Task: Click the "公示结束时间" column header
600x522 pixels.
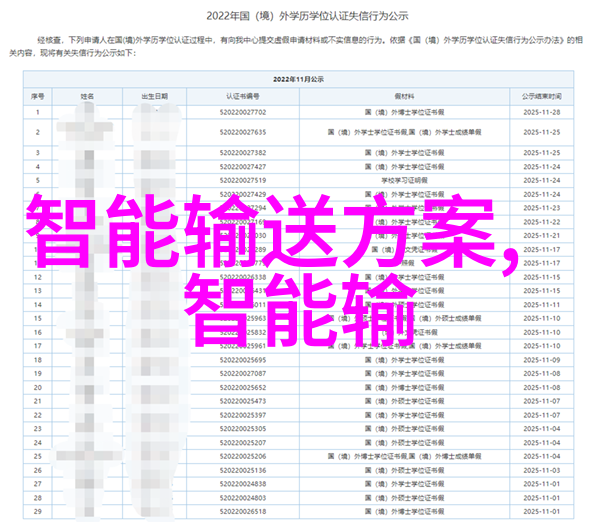Action: (x=542, y=96)
